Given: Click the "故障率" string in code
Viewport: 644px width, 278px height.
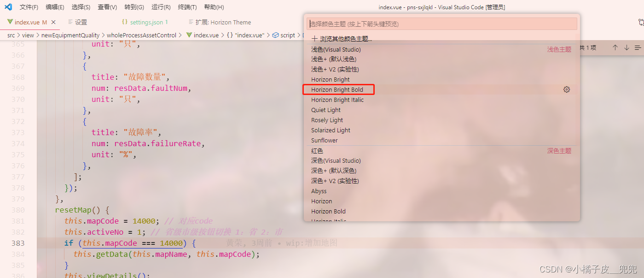Looking at the screenshot, I should (x=142, y=132).
